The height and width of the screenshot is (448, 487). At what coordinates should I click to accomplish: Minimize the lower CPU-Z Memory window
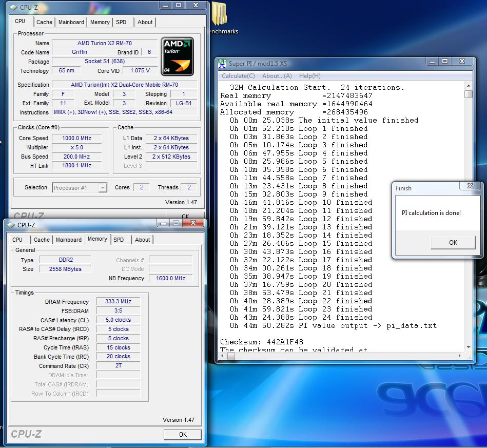[163, 222]
